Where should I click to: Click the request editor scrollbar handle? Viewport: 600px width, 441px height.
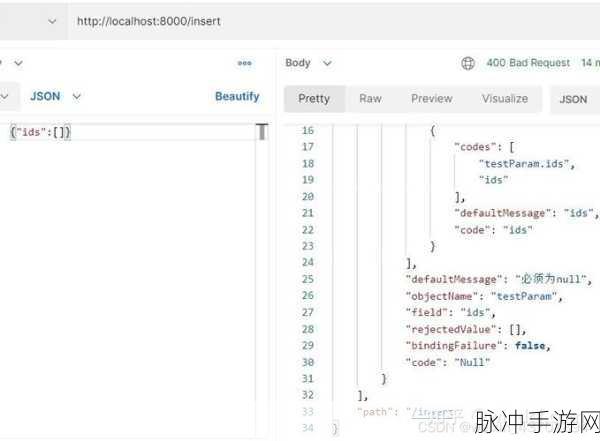pyautogui.click(x=262, y=132)
